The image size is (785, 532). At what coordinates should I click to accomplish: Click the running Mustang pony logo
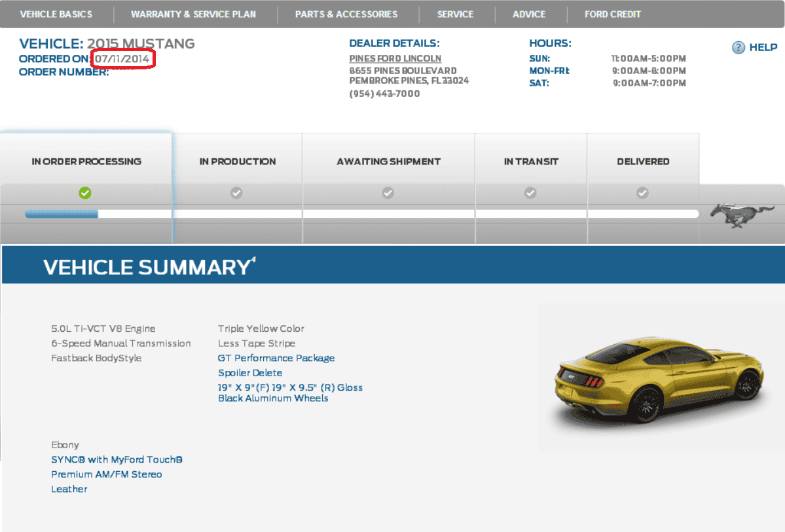pos(742,215)
